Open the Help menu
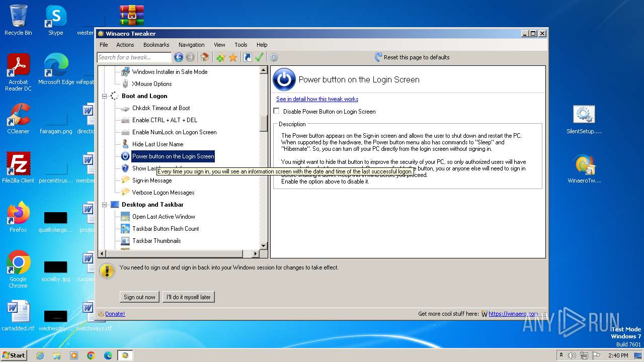This screenshot has height=362, width=644. (262, 45)
